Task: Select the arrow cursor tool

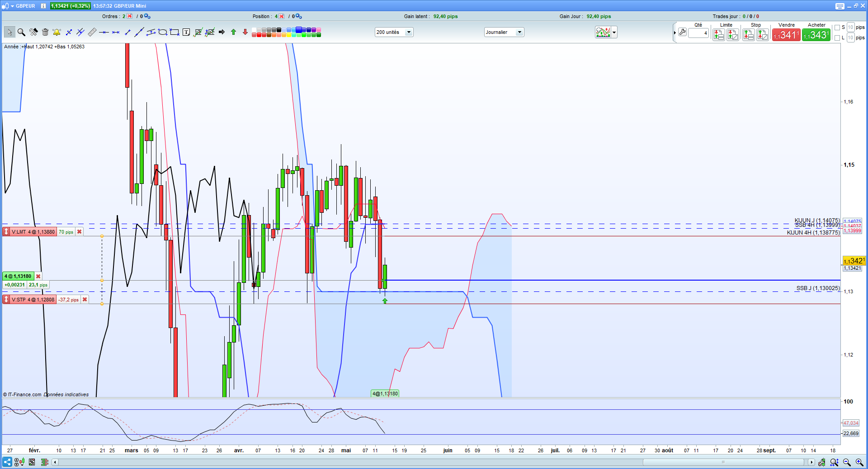Action: (x=9, y=32)
